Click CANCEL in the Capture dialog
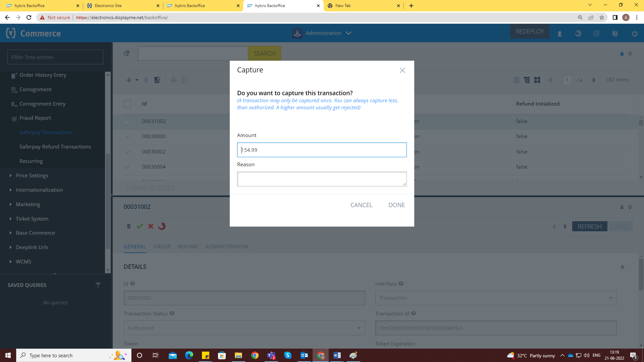This screenshot has height=362, width=644. tap(361, 205)
